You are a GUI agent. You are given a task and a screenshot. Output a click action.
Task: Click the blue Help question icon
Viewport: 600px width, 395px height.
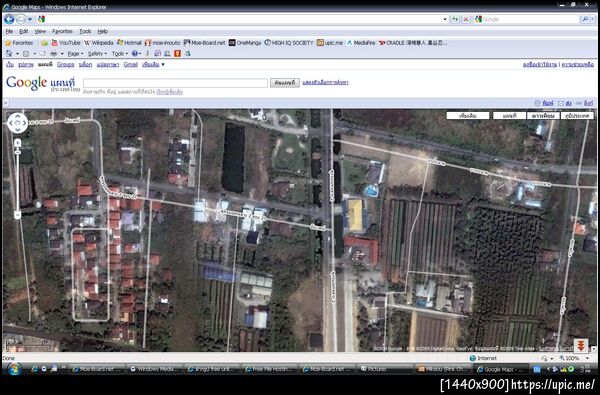(135, 54)
